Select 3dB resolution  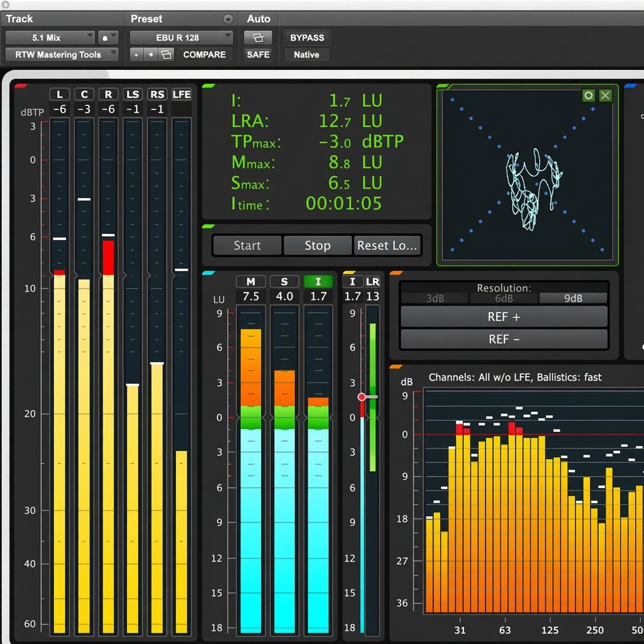[435, 298]
